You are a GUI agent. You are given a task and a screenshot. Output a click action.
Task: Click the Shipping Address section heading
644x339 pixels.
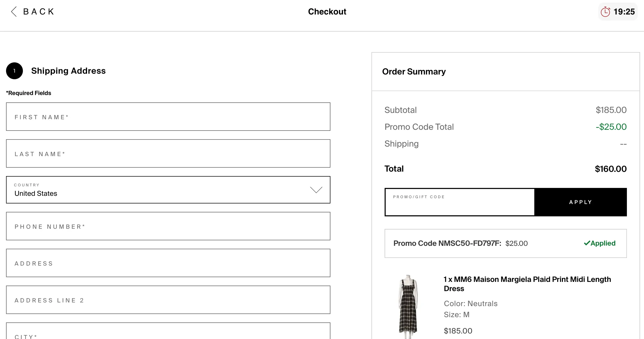pyautogui.click(x=68, y=71)
